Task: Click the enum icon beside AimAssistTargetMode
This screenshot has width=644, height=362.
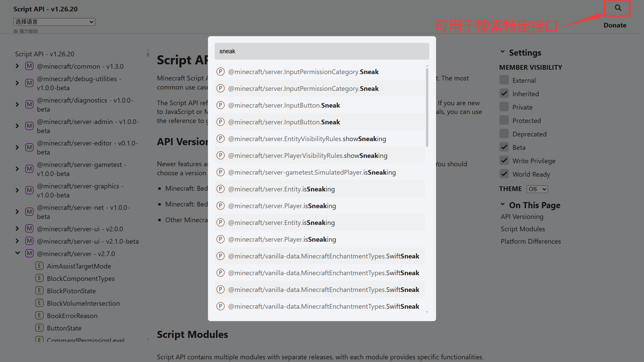Action: coord(40,266)
